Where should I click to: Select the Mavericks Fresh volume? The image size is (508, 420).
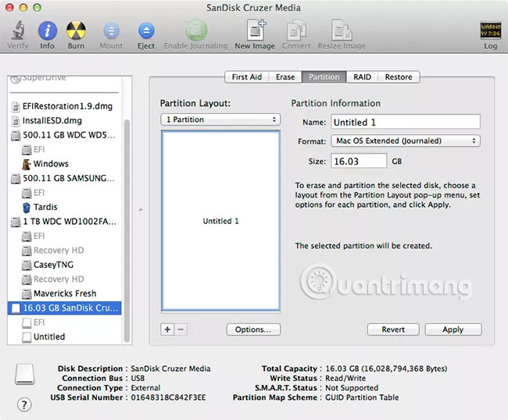pos(64,294)
